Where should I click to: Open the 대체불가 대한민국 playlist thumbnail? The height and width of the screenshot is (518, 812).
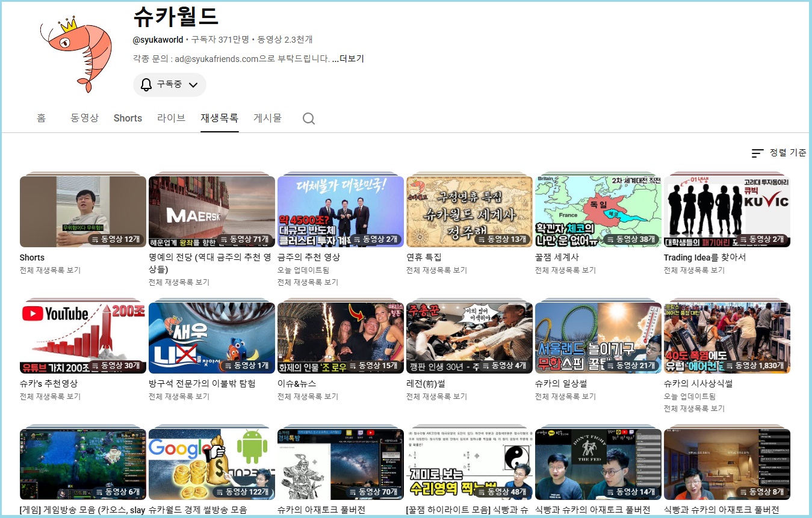[x=341, y=211]
